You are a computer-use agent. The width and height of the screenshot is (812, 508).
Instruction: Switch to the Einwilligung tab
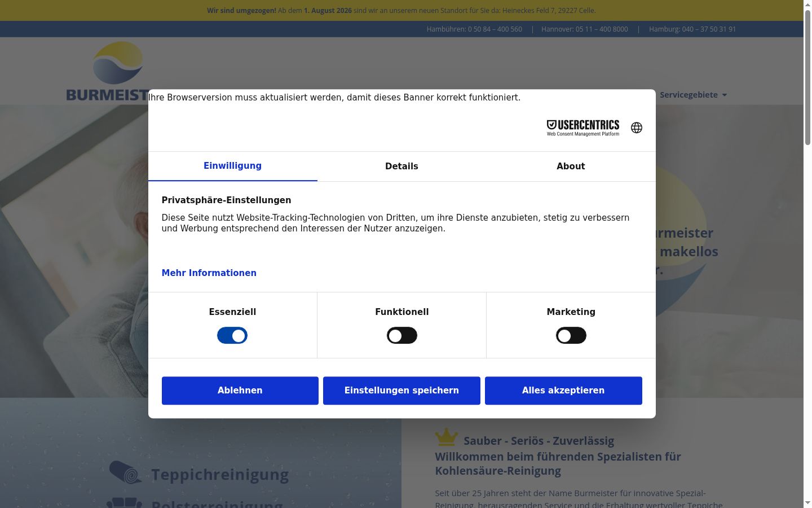point(233,166)
